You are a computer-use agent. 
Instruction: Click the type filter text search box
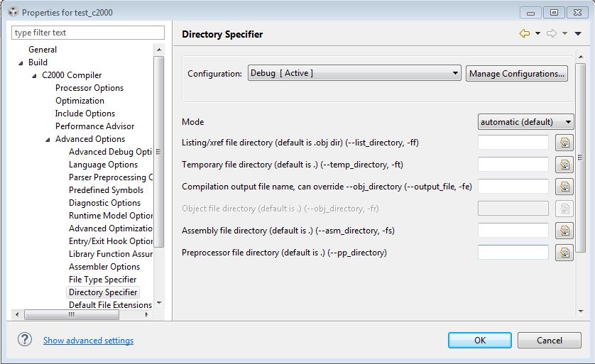click(x=88, y=33)
